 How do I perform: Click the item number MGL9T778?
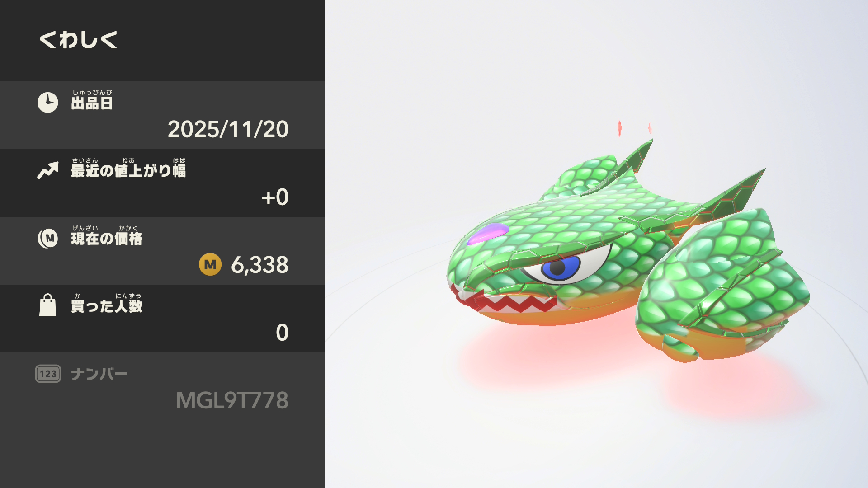(232, 400)
